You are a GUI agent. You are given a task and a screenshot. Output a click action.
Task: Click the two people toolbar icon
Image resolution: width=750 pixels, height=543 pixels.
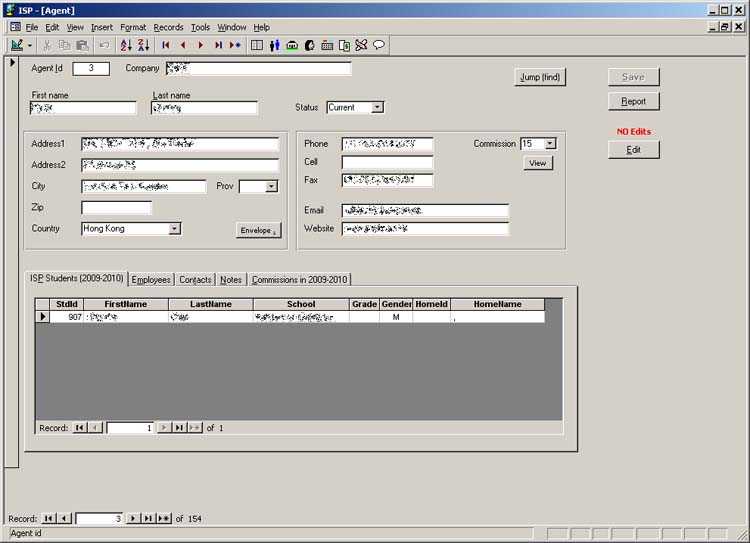[x=274, y=45]
